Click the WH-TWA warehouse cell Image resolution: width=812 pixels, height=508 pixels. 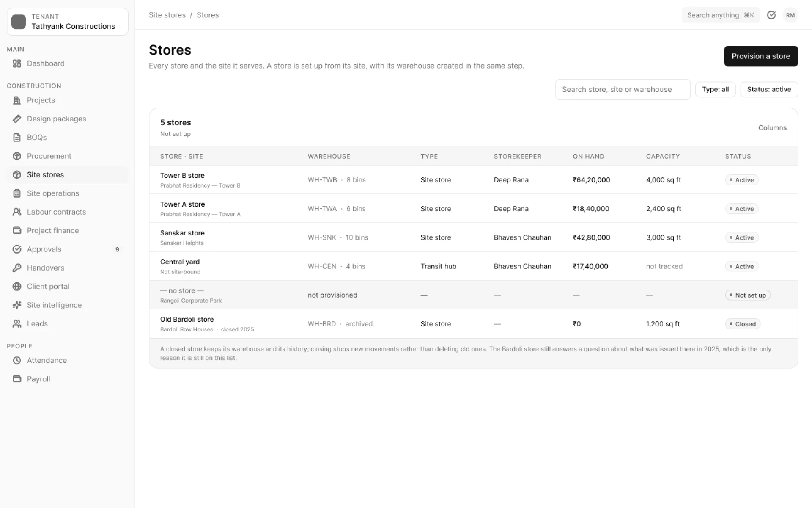point(337,209)
